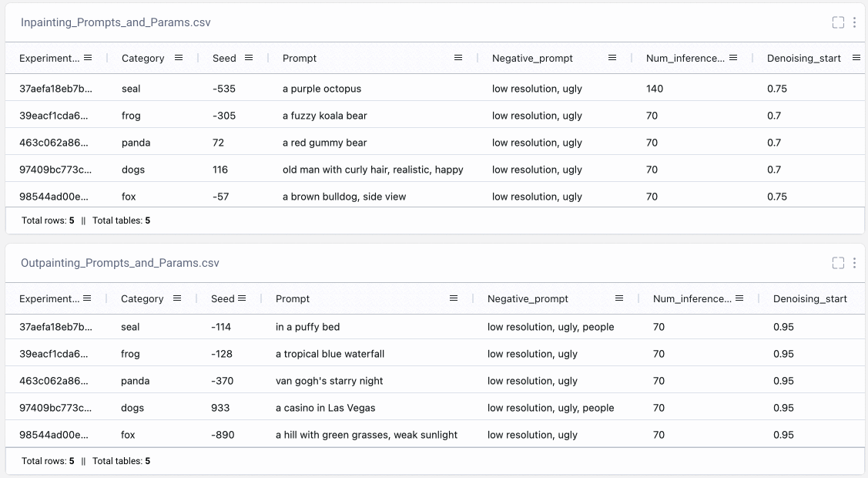Image resolution: width=868 pixels, height=478 pixels.
Task: Open Category column menu in Inpainting table
Action: pyautogui.click(x=178, y=58)
